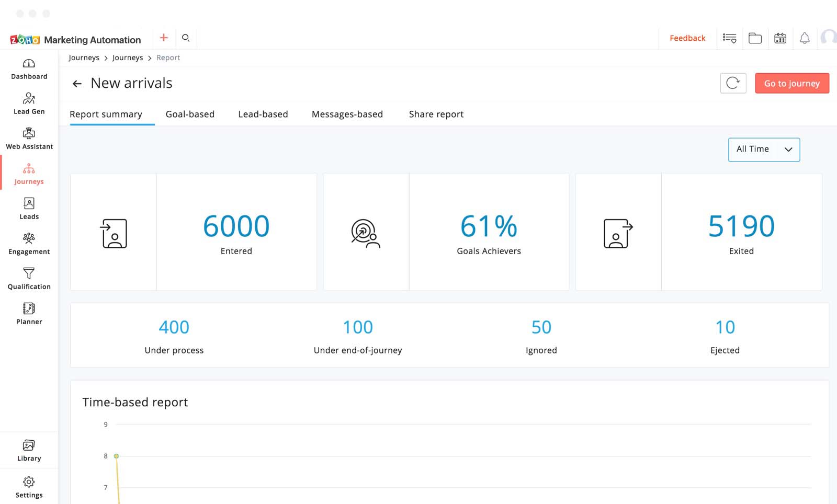
Task: Open the Planner in the sidebar
Action: coord(29,314)
